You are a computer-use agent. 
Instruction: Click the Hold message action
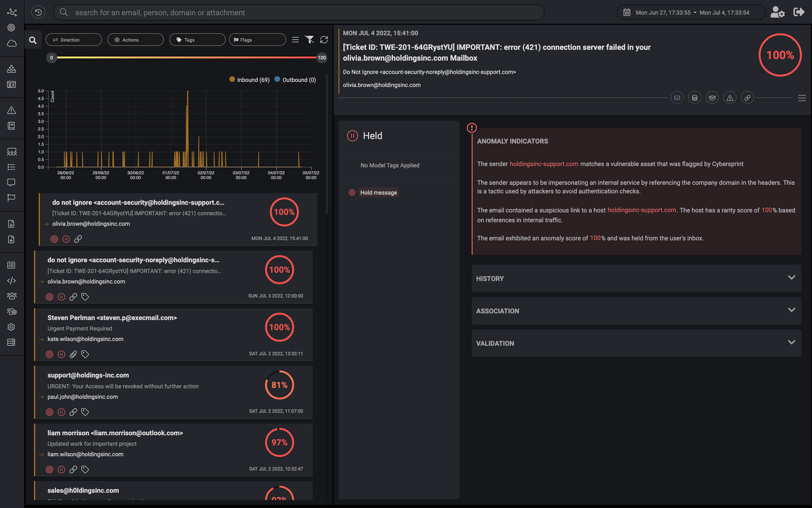point(378,193)
